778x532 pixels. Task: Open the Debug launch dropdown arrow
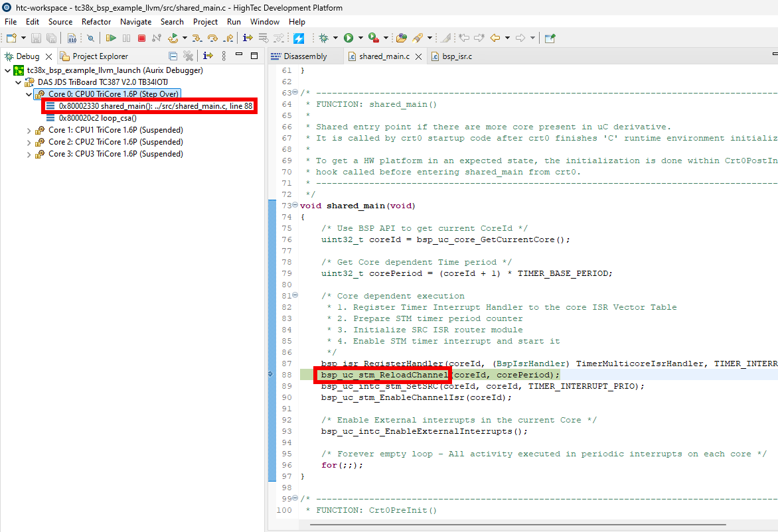pos(335,38)
